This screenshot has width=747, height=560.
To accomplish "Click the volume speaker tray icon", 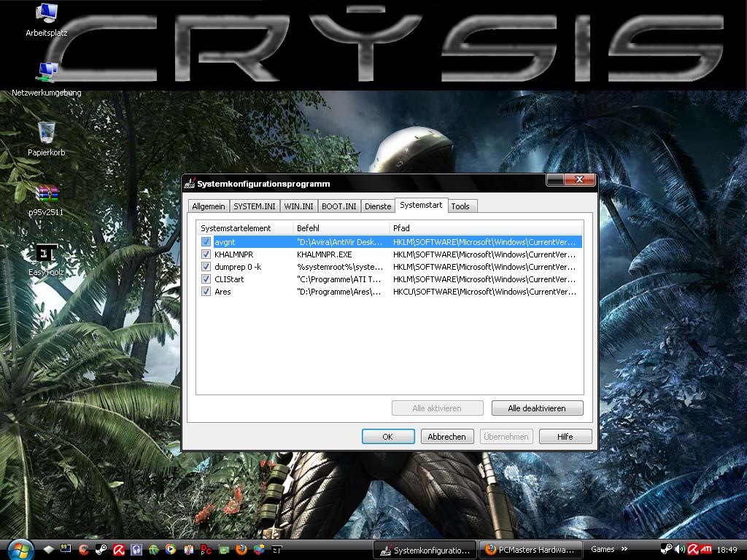I will click(x=680, y=549).
